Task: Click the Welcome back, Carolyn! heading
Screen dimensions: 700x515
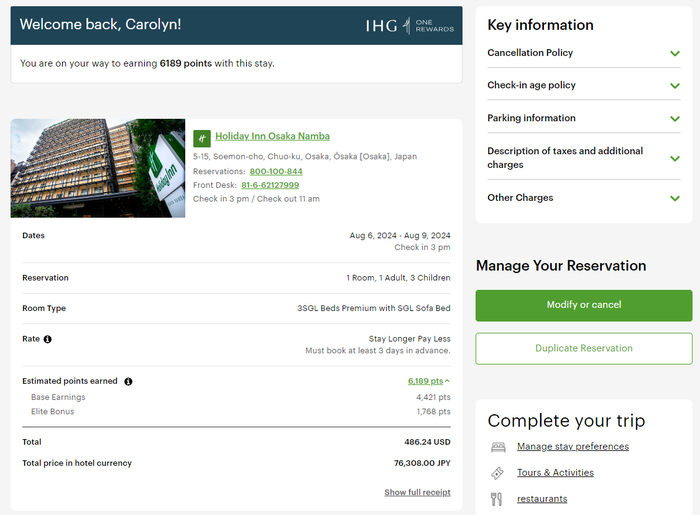Action: click(100, 25)
